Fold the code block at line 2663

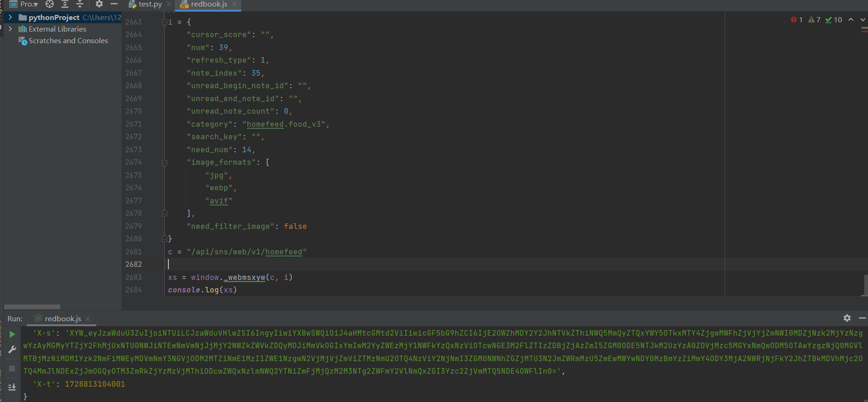coord(164,22)
